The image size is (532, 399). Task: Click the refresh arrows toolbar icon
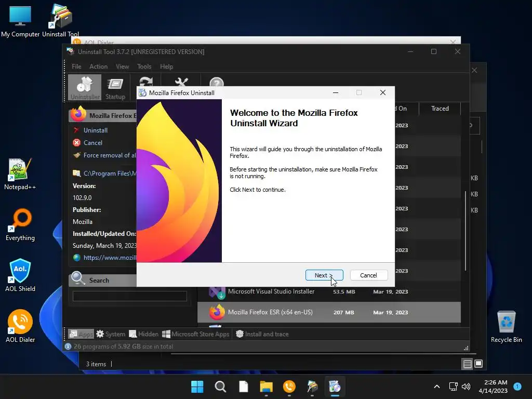point(146,82)
